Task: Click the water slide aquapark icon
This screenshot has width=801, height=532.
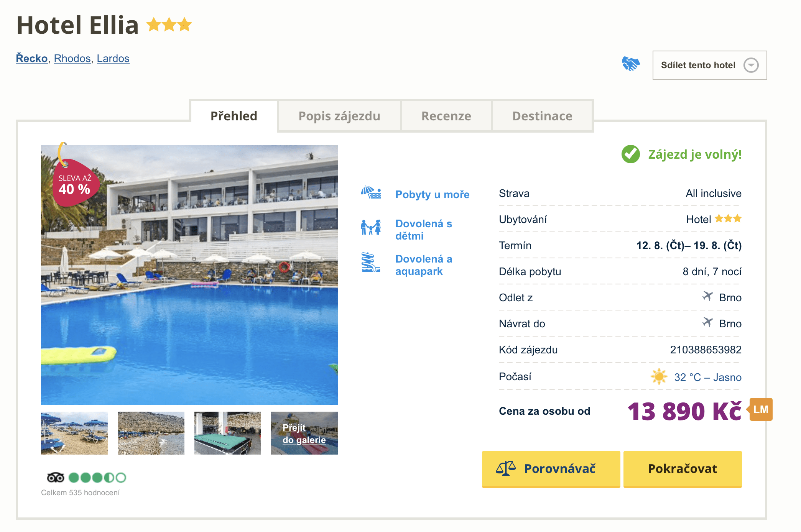Action: [370, 263]
